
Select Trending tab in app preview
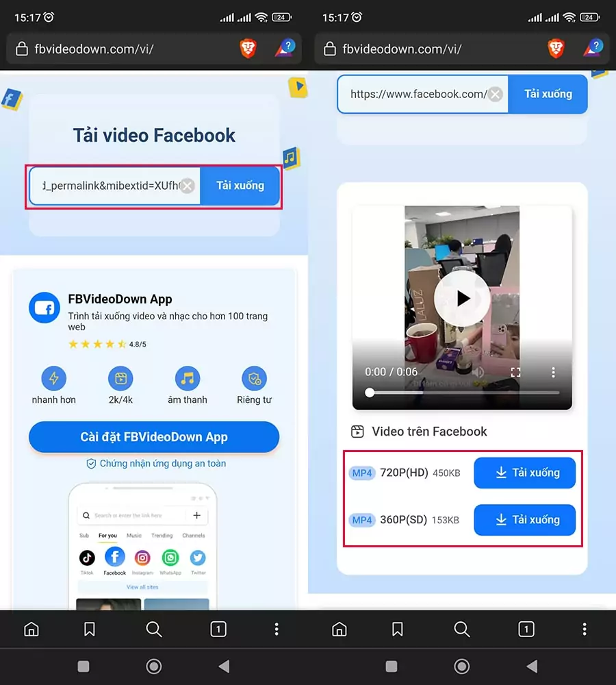tap(162, 535)
